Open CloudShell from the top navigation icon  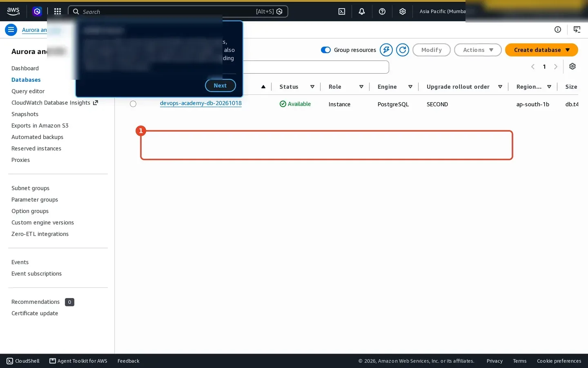pos(342,11)
